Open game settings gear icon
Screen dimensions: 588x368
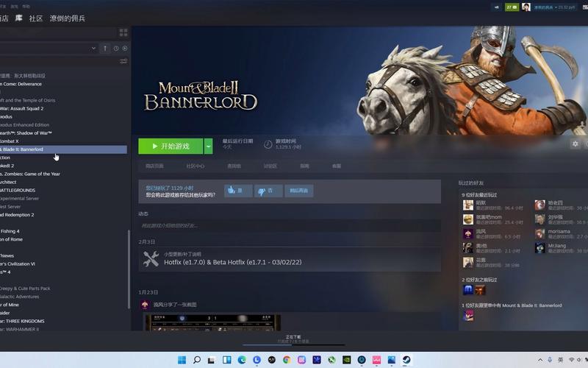[575, 144]
